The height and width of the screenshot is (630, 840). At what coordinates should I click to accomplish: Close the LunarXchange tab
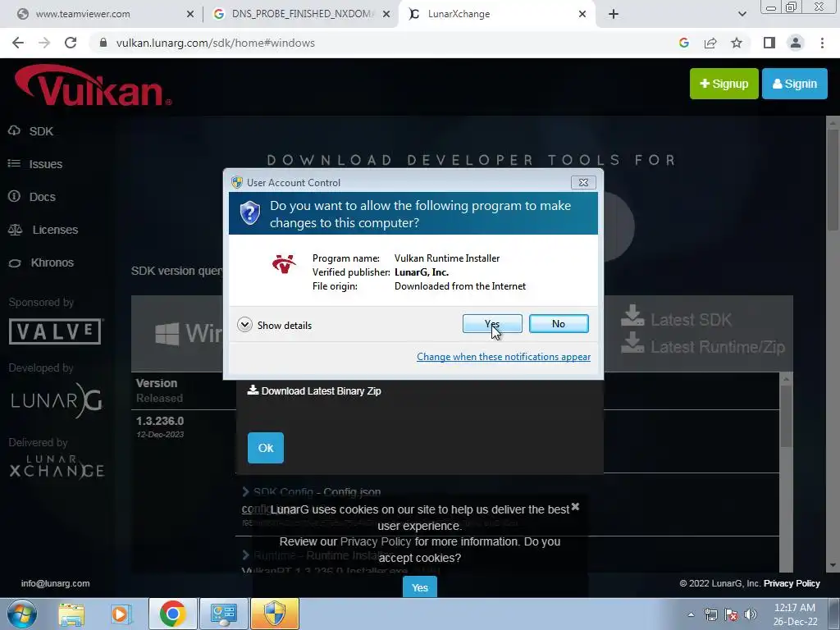click(x=582, y=14)
